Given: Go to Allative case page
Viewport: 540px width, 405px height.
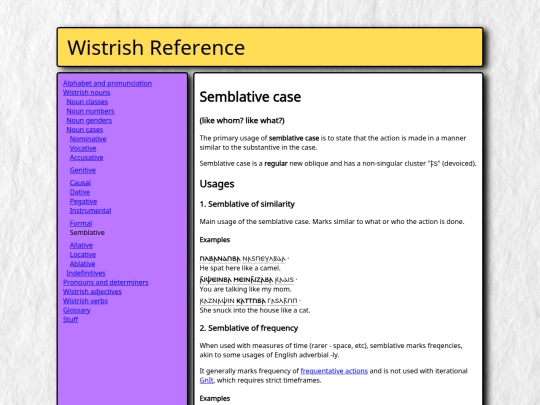Looking at the screenshot, I should (81, 246).
